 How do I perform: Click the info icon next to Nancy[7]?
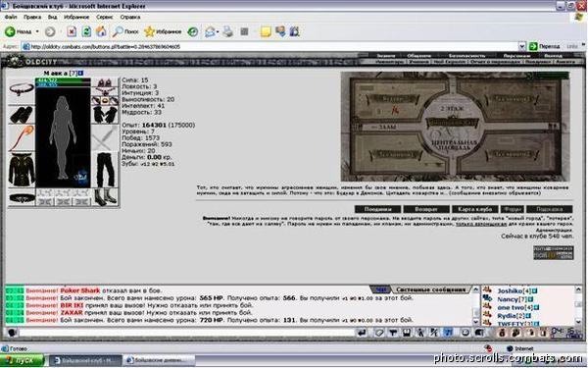pos(530,299)
